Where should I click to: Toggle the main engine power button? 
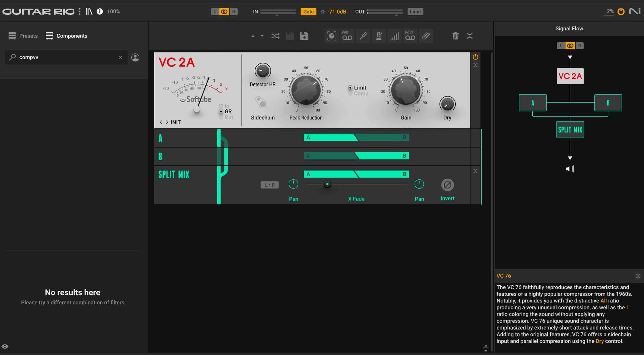pos(621,12)
